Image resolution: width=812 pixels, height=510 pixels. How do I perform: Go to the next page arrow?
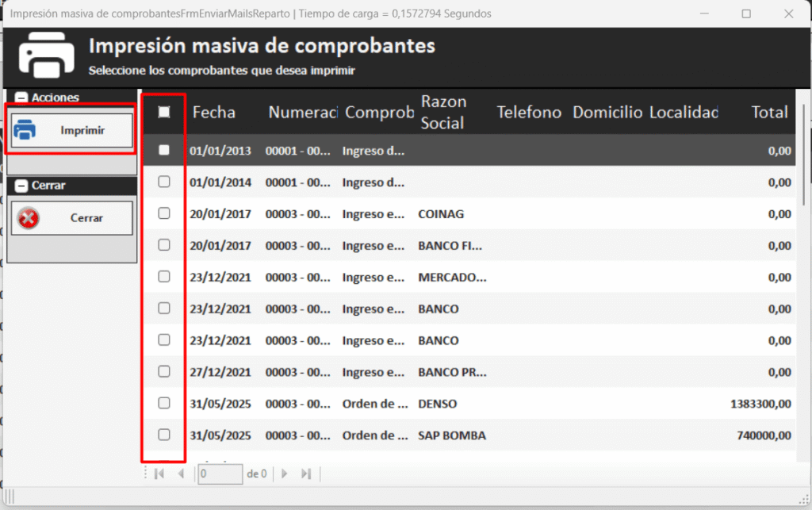285,474
